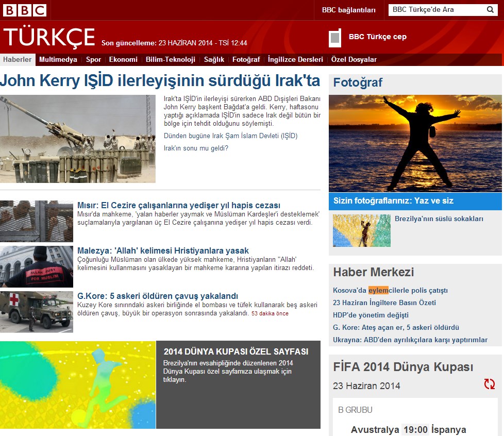Image resolution: width=504 pixels, height=436 pixels.
Task: Switch to the Multimedya tab
Action: point(58,59)
